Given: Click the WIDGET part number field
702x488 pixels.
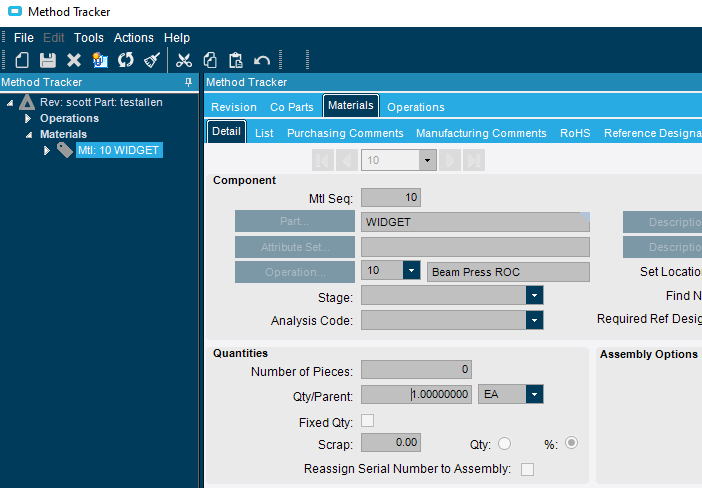Looking at the screenshot, I should (475, 222).
